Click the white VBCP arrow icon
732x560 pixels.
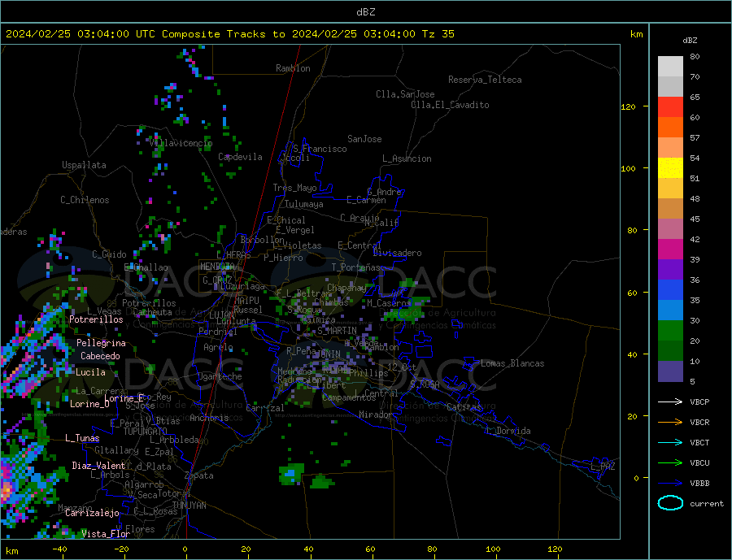pyautogui.click(x=670, y=402)
